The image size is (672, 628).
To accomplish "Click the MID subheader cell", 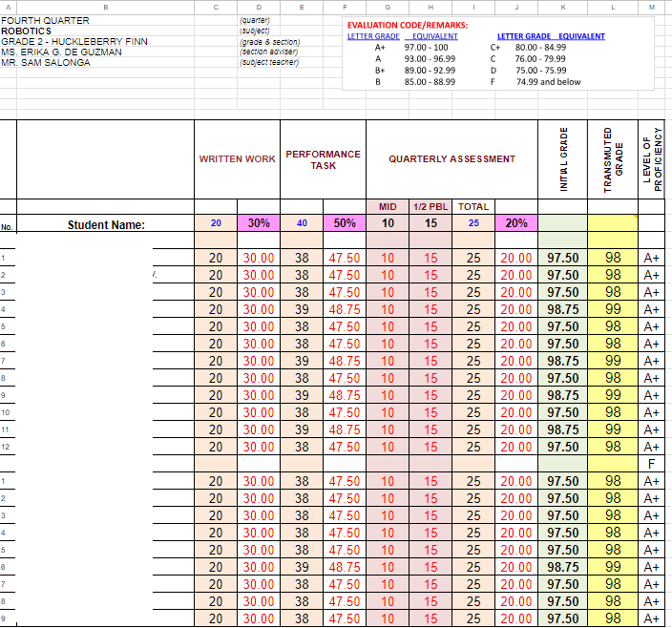I will tap(388, 206).
